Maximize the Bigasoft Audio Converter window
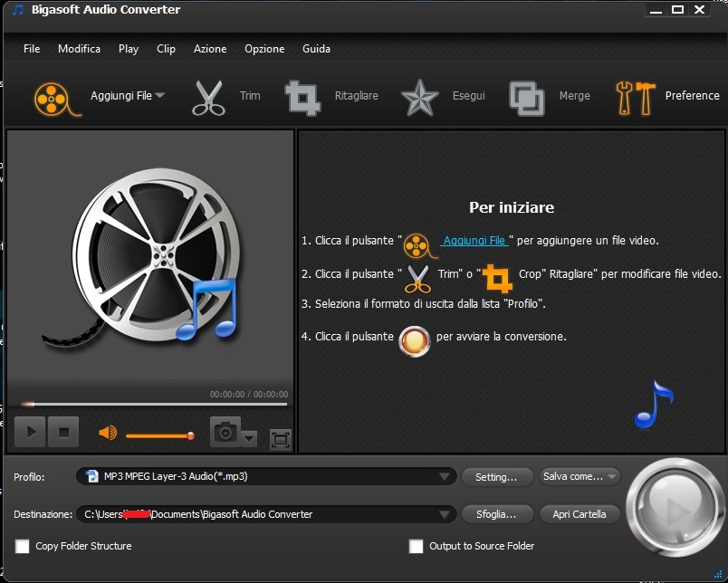The width and height of the screenshot is (728, 583). [x=677, y=10]
